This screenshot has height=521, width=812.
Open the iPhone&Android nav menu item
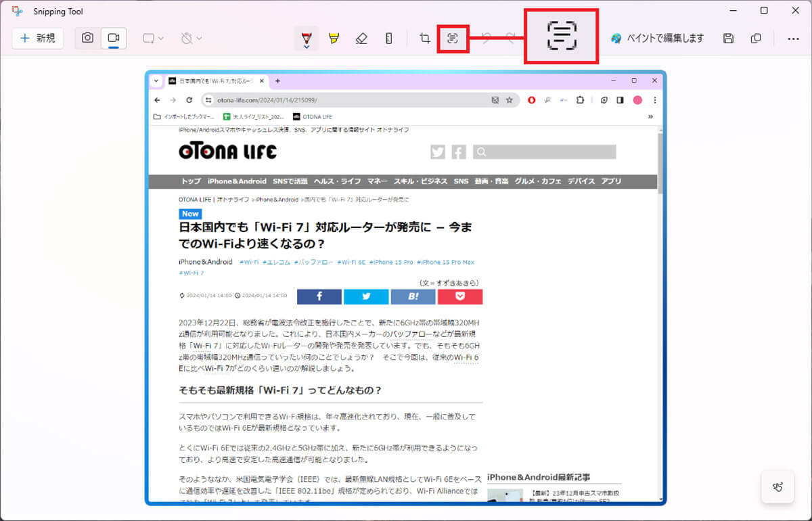(237, 181)
